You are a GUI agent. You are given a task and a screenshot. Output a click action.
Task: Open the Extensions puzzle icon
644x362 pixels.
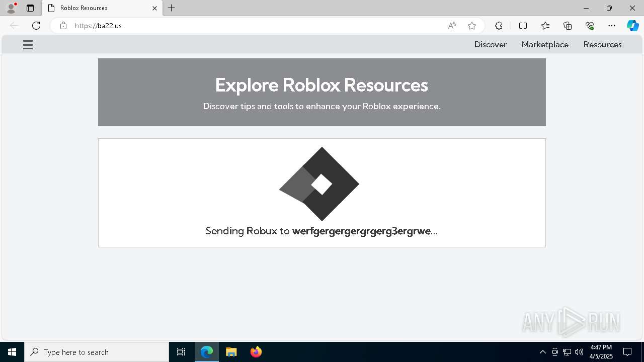click(x=499, y=26)
